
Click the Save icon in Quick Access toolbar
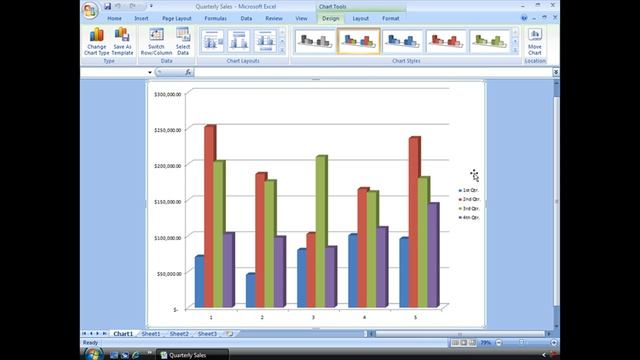pyautogui.click(x=107, y=6)
